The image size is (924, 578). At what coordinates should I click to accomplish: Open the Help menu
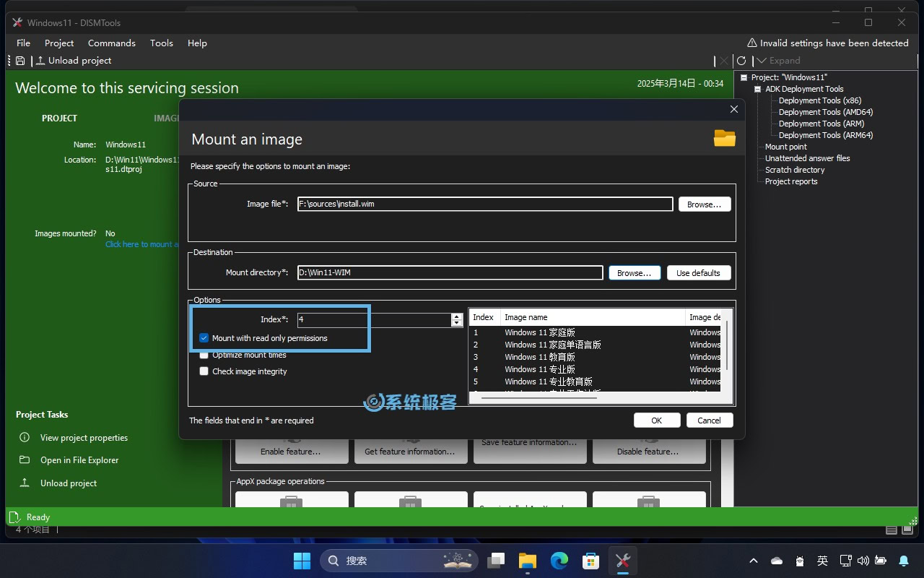click(197, 43)
